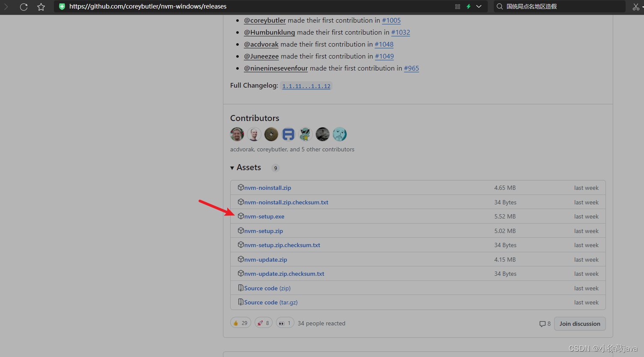This screenshot has width=644, height=357.
Task: Click the dark photo contributor avatar
Action: coord(323,134)
